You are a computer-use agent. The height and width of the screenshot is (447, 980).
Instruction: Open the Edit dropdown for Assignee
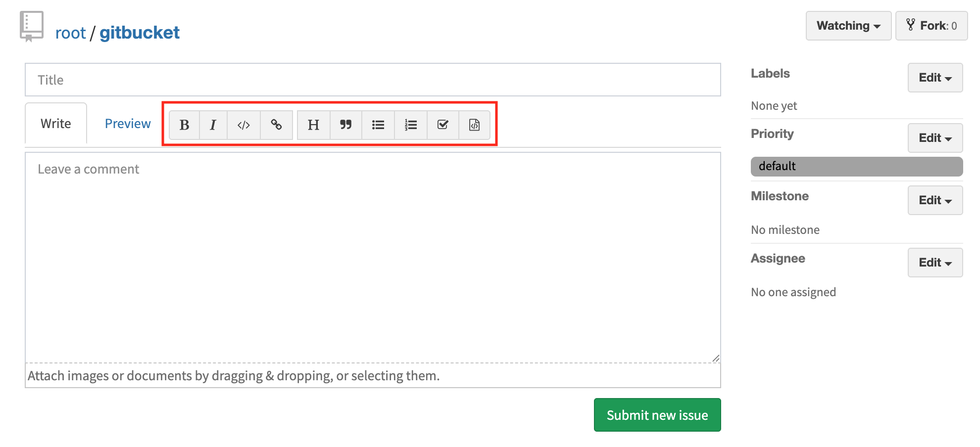tap(934, 263)
